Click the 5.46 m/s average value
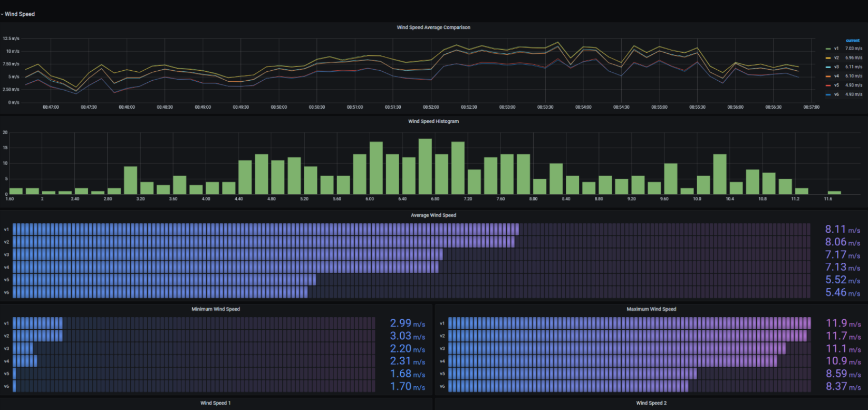Screen dimensions: 868x410 (x=843, y=293)
